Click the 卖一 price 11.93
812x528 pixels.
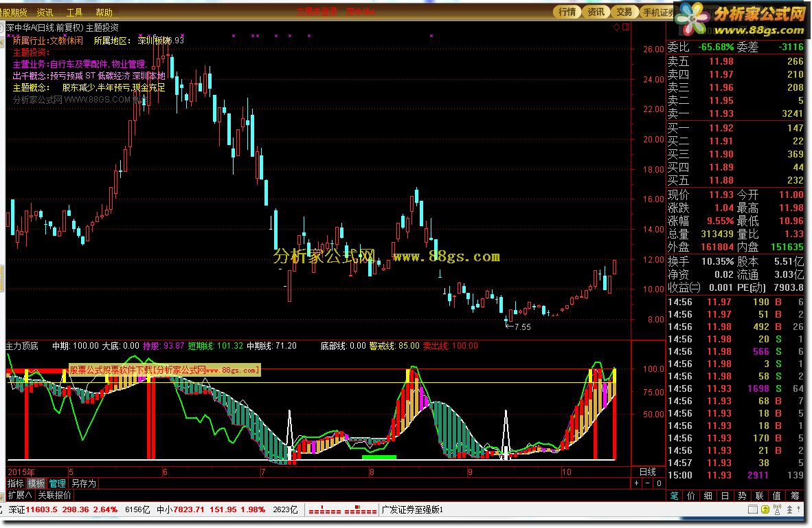721,113
